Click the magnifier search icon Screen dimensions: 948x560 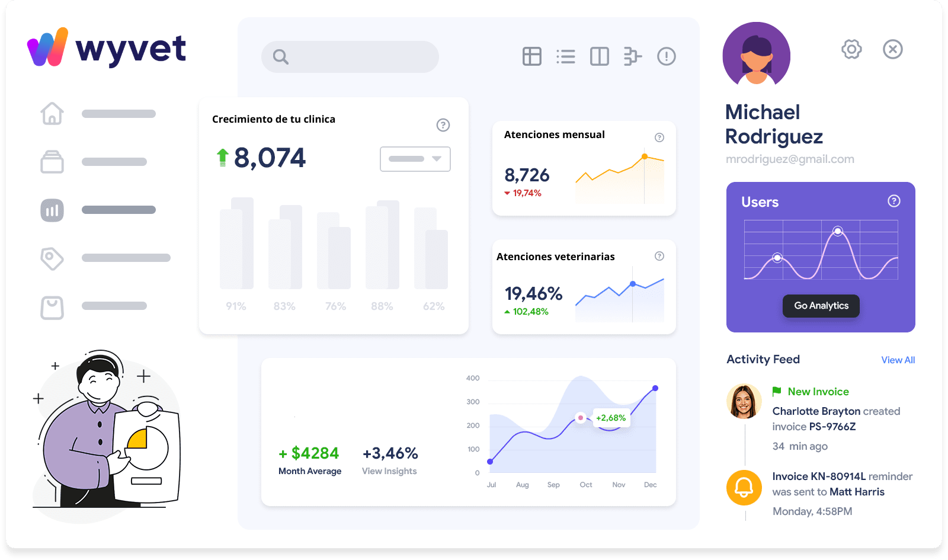[x=280, y=57]
